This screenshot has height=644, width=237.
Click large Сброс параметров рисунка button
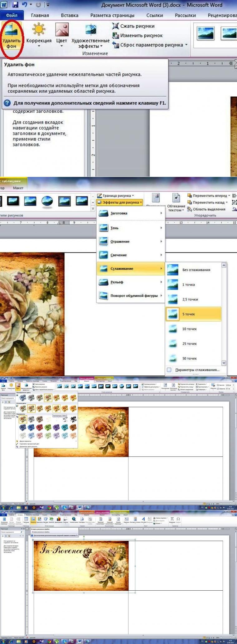(x=148, y=45)
